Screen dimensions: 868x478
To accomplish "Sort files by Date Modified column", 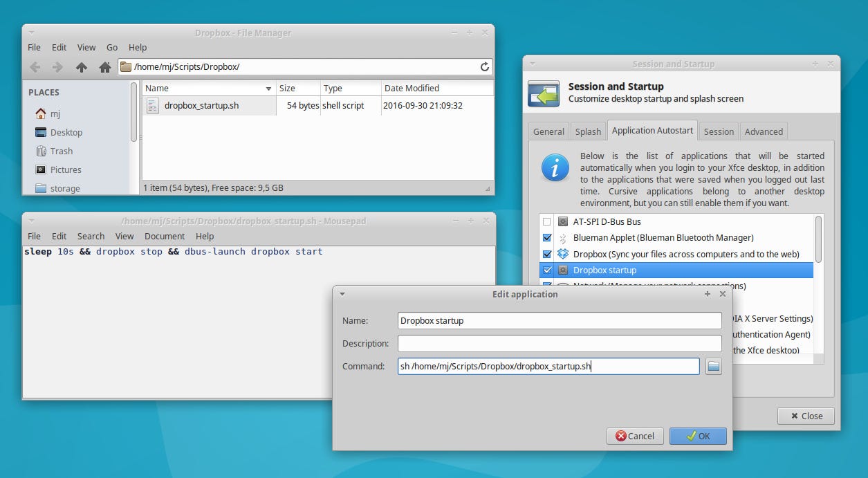I will coord(437,88).
